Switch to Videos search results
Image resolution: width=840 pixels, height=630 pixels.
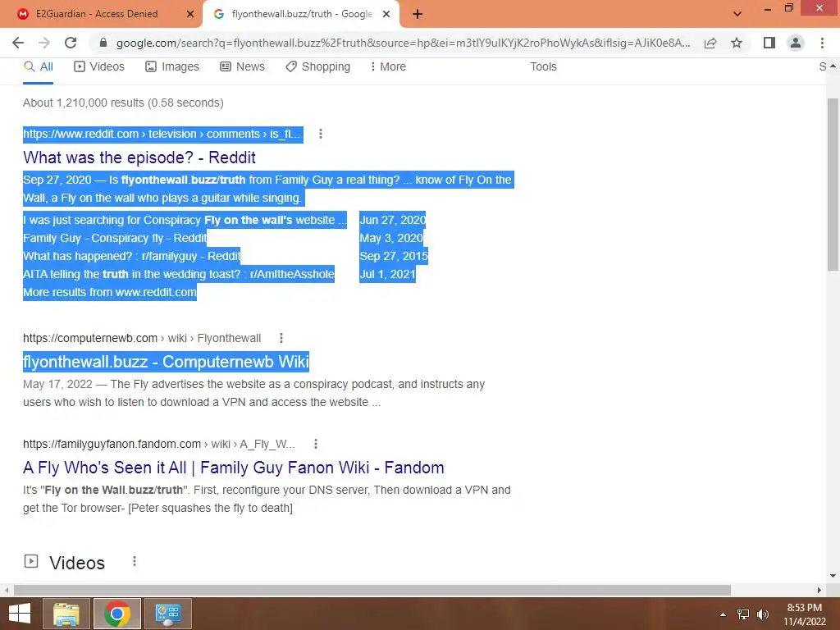coord(99,66)
